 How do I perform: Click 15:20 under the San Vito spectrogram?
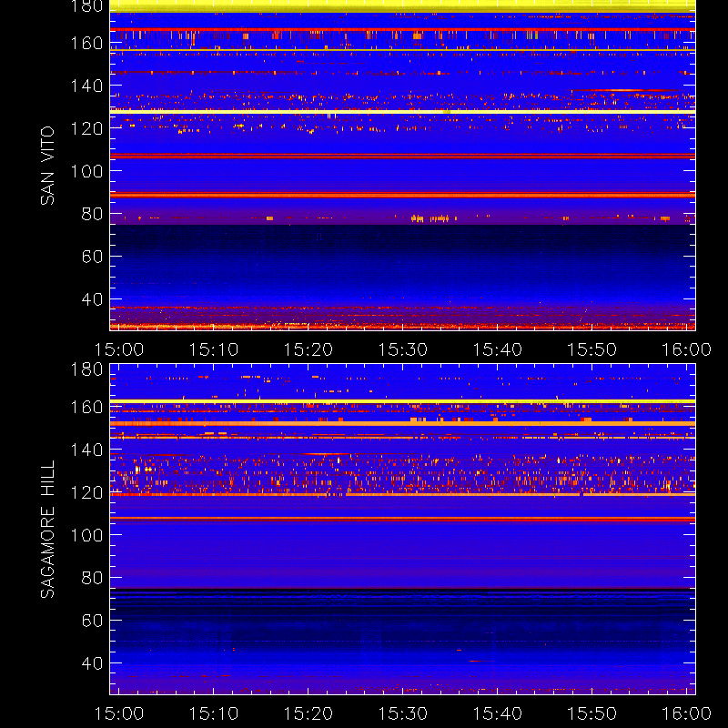[308, 349]
